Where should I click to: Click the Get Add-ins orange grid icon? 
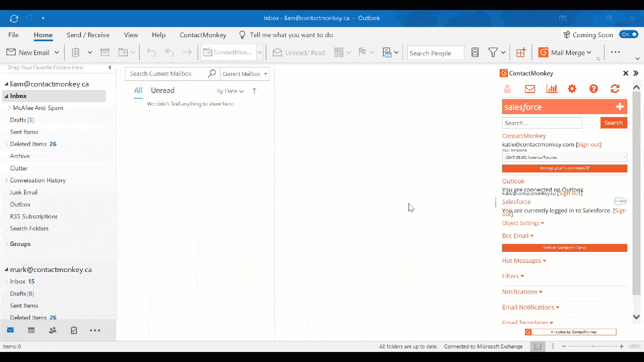point(521,52)
